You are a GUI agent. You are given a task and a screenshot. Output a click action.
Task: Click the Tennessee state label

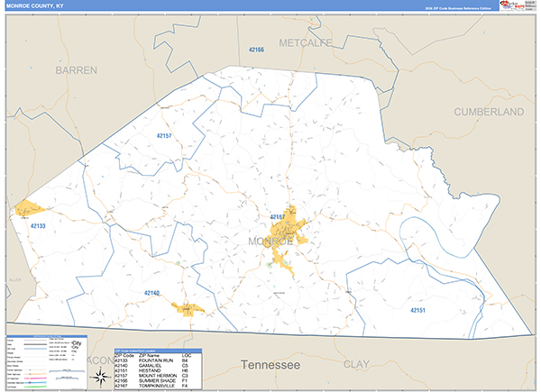click(270, 365)
